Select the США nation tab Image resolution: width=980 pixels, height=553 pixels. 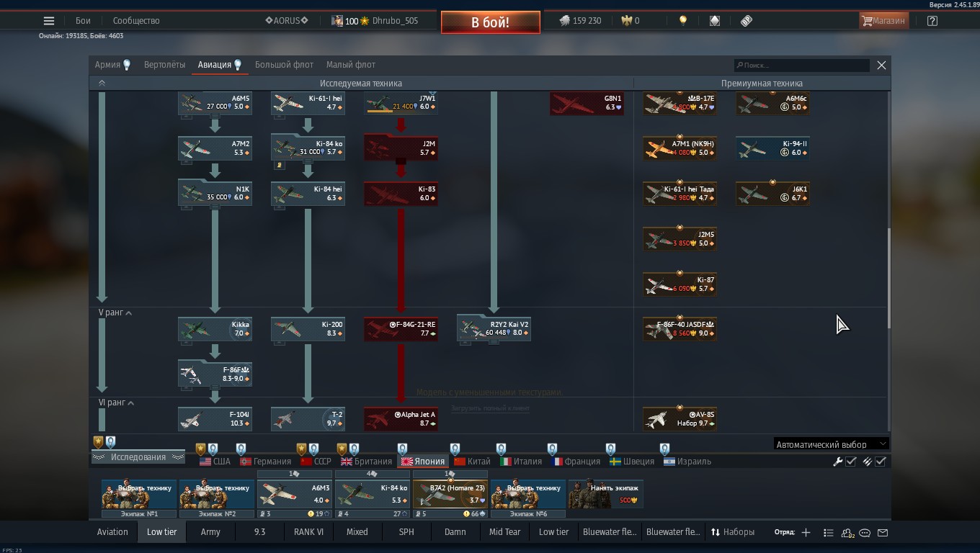(215, 462)
